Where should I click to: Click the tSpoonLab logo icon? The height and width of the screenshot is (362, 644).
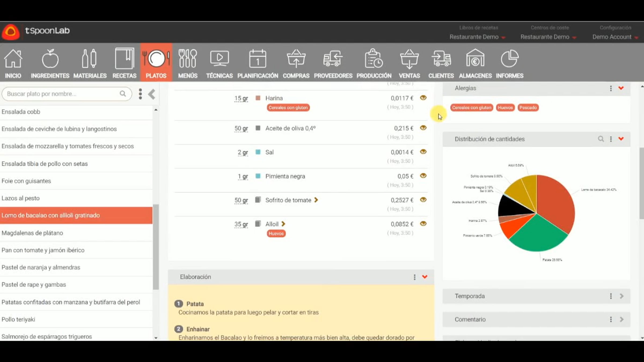click(x=11, y=32)
